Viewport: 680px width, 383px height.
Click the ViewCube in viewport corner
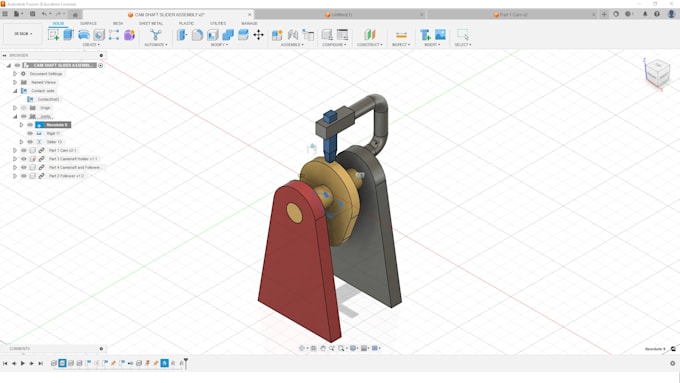(x=658, y=73)
